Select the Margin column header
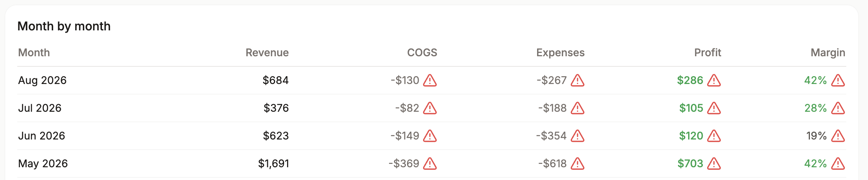 (828, 52)
